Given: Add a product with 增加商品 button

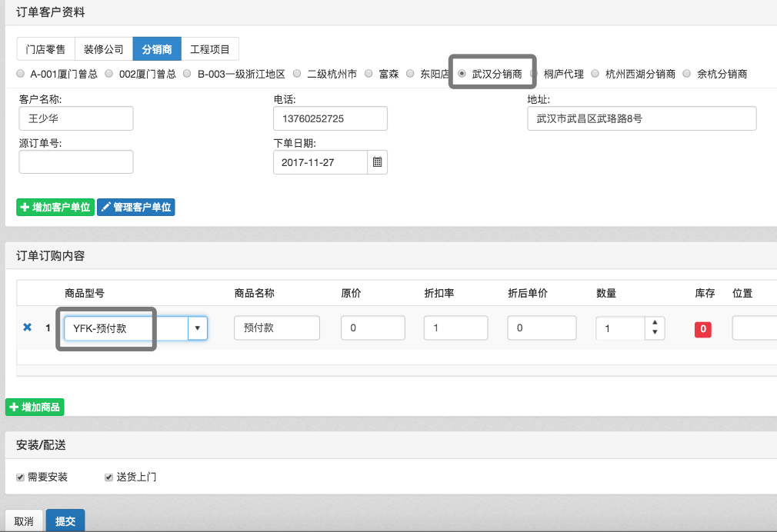Looking at the screenshot, I should (35, 407).
